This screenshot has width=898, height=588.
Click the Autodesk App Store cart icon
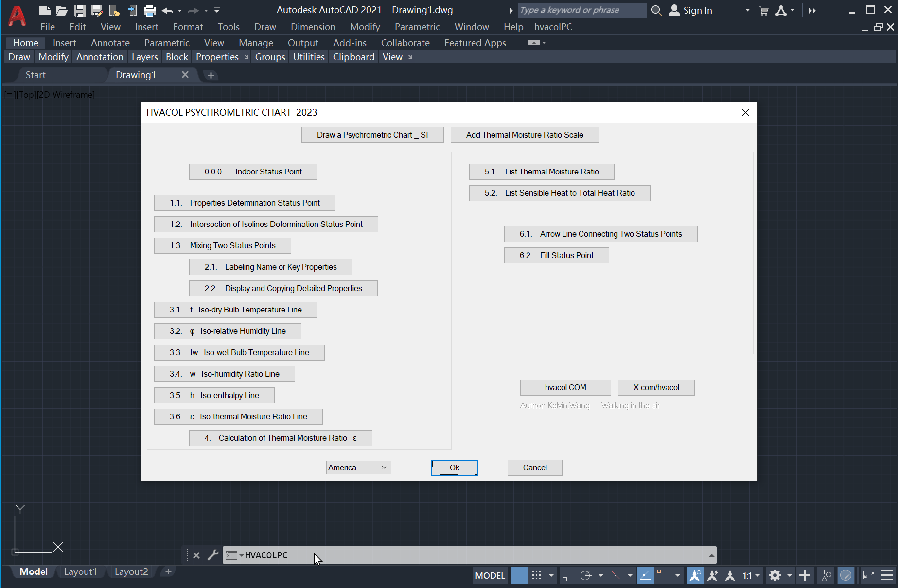point(764,10)
